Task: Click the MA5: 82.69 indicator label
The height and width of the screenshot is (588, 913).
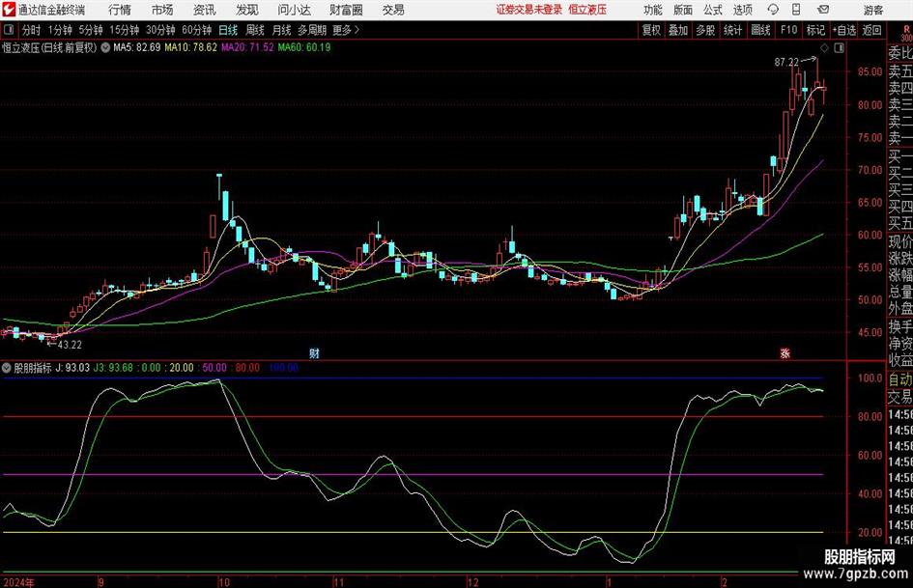Action: coord(137,47)
